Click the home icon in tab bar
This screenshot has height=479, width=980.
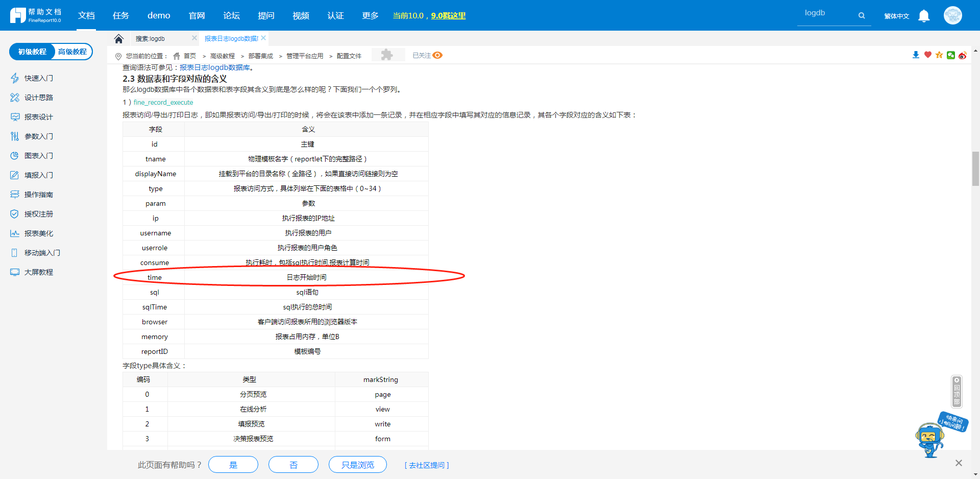(x=119, y=39)
